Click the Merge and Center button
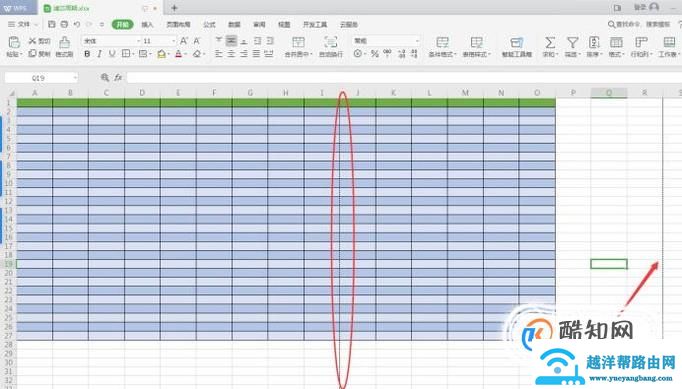This screenshot has height=389, width=682. pos(298,47)
